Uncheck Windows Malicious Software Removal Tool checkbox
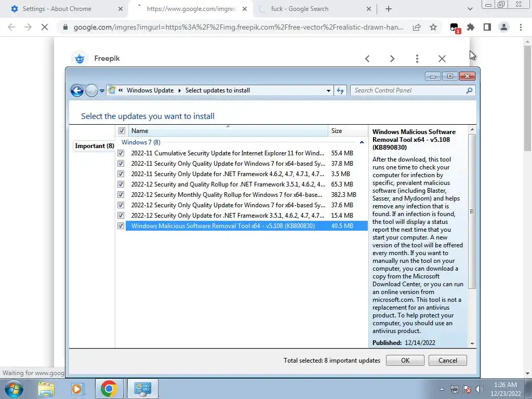The height and width of the screenshot is (399, 532). point(121,225)
